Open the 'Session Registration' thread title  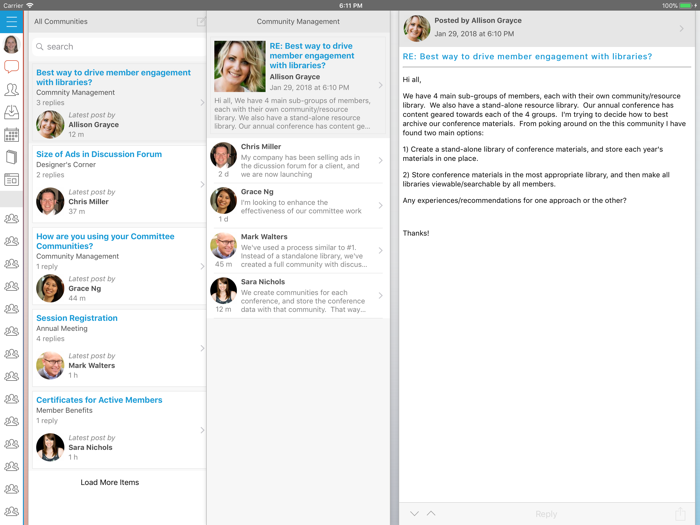click(x=77, y=318)
